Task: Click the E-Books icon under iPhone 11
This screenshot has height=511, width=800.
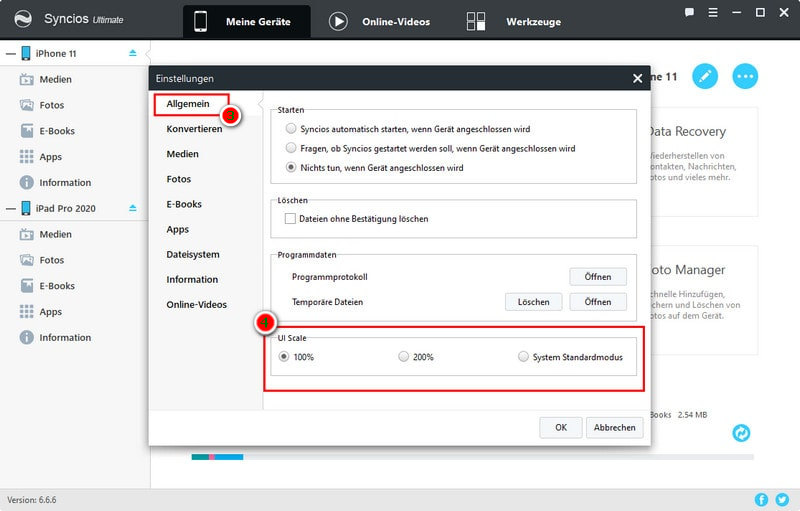Action: [27, 131]
